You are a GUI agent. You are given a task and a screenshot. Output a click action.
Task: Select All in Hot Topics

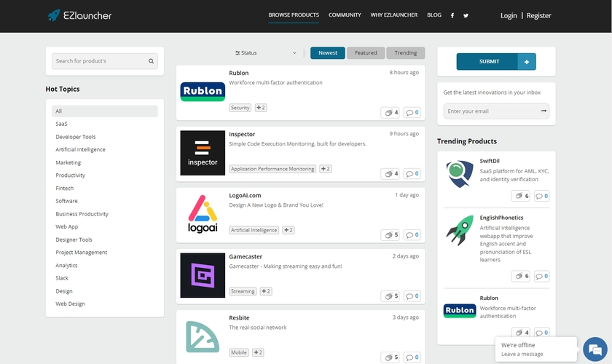coord(105,111)
